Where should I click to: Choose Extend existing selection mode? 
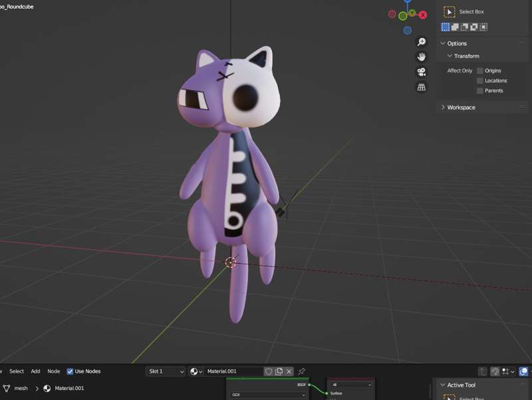point(455,27)
